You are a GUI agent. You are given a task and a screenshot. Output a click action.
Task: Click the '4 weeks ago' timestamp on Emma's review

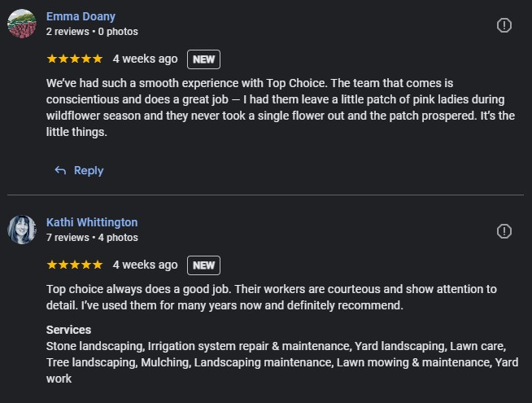pos(146,59)
